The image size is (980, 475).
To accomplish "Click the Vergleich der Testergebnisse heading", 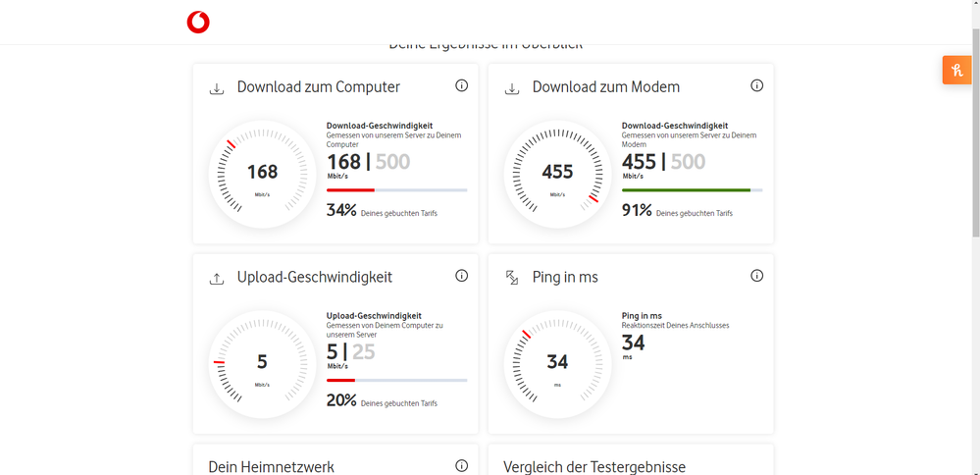I will (x=594, y=467).
